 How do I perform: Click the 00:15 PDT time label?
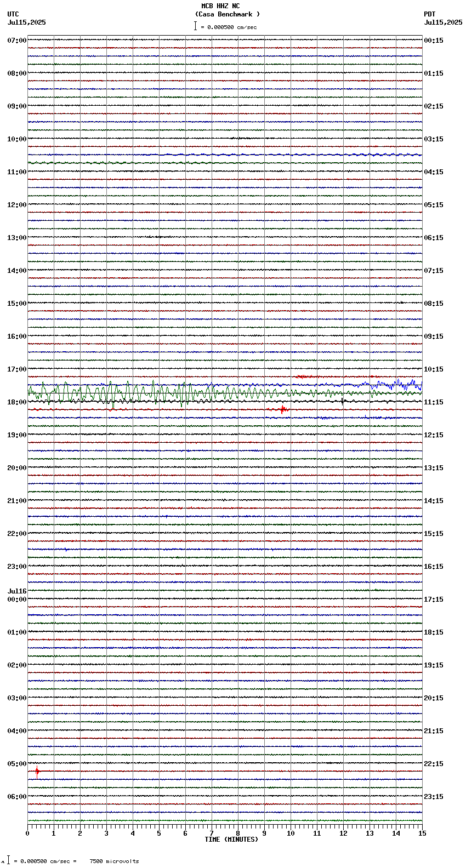434,41
